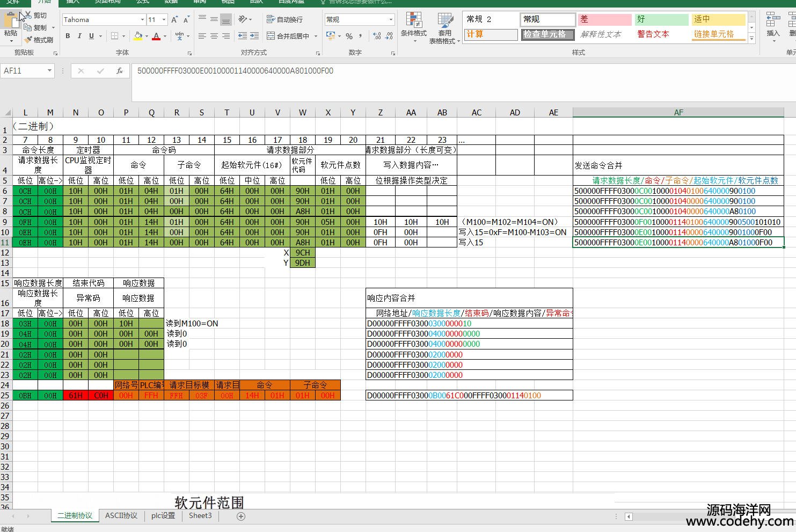Switch to the plc设置 sheet tab
796x532 pixels.
point(163,515)
